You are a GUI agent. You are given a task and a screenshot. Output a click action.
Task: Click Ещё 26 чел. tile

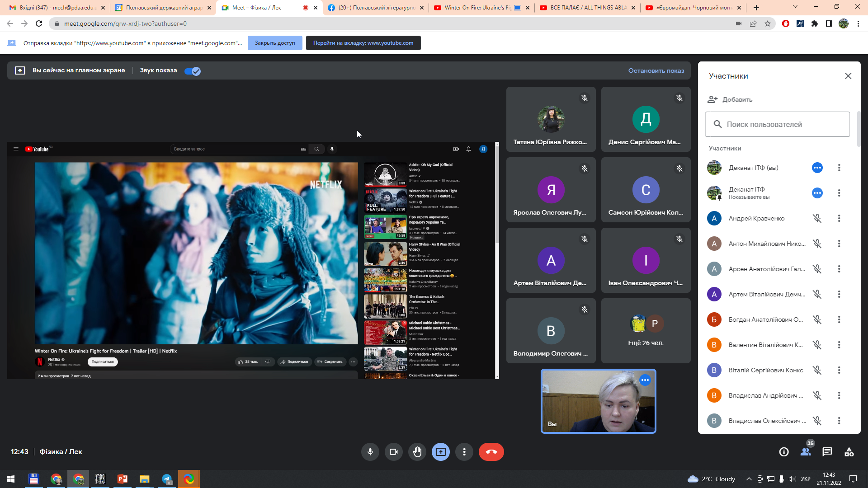point(646,330)
